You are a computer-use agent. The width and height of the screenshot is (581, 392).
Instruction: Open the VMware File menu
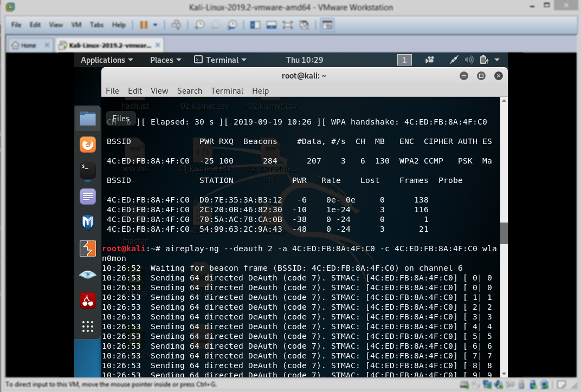16,25
